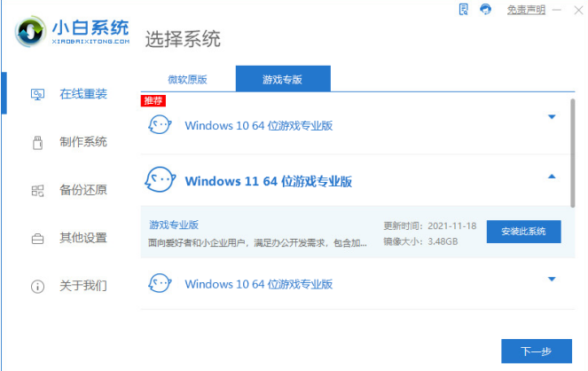Open the 免责声明 link
Viewport: 588px width, 371px height.
(x=526, y=10)
